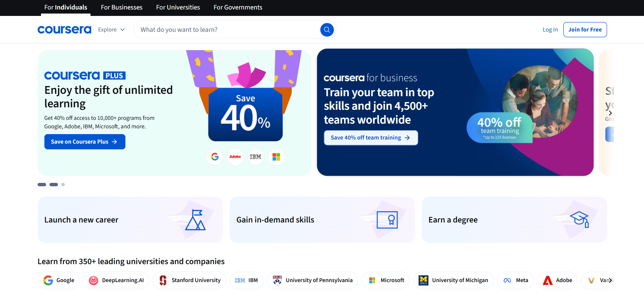Open the DeepLearning.AI partner chip
Image resolution: width=644 pixels, height=297 pixels.
pos(116,280)
